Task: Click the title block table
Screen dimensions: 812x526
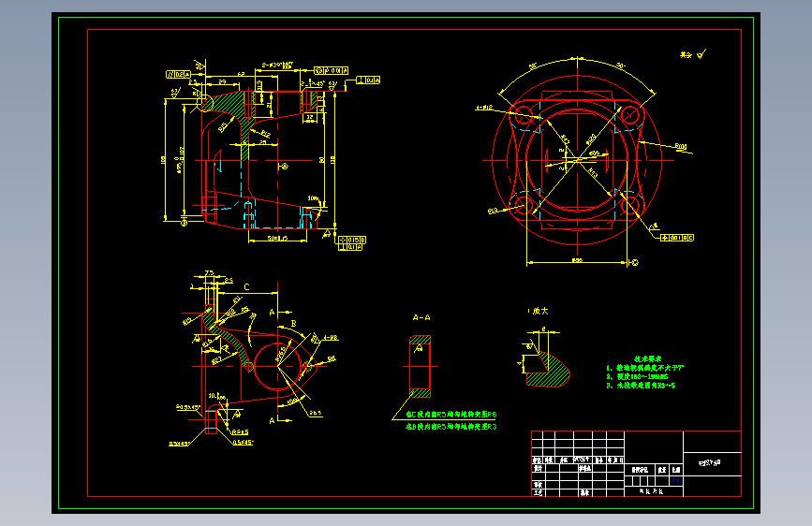Action: pos(637,463)
